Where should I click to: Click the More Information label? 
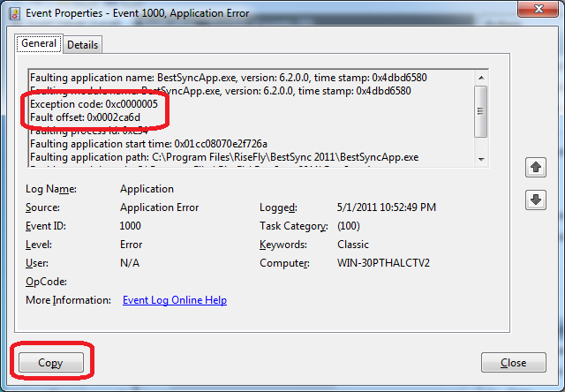click(69, 300)
